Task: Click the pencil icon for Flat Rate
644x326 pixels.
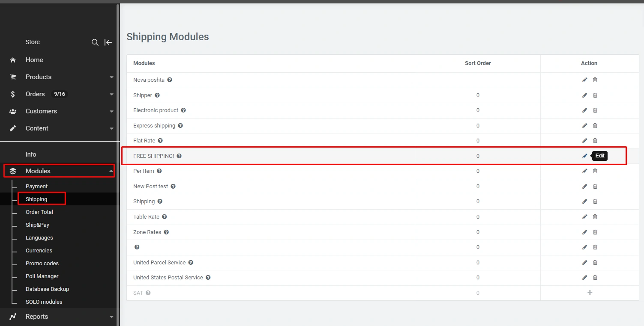Action: coord(584,141)
